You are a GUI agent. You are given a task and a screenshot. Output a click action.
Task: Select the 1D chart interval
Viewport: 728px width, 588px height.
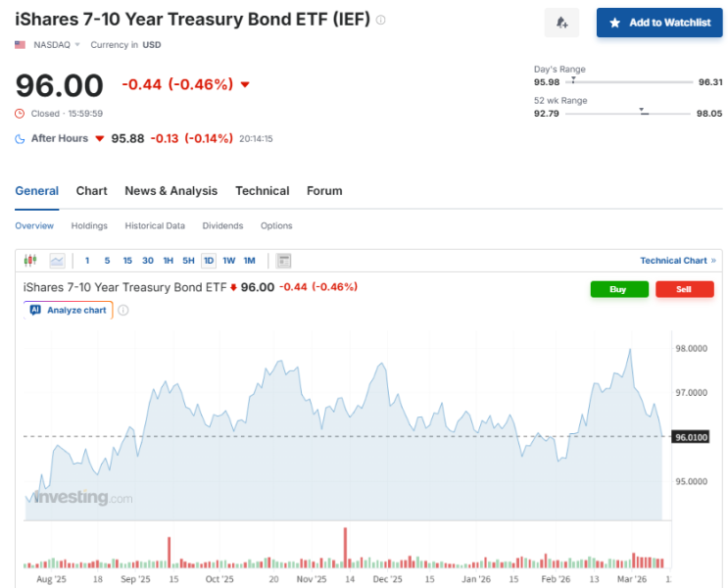pyautogui.click(x=209, y=261)
